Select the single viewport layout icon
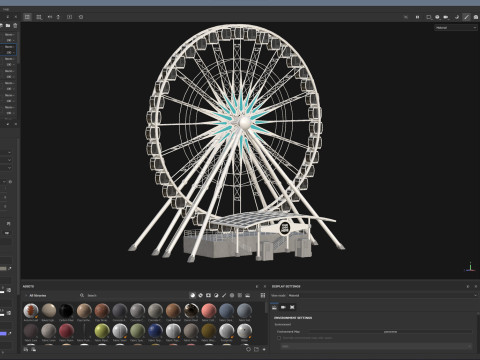This screenshot has height=360, width=480. (27, 17)
